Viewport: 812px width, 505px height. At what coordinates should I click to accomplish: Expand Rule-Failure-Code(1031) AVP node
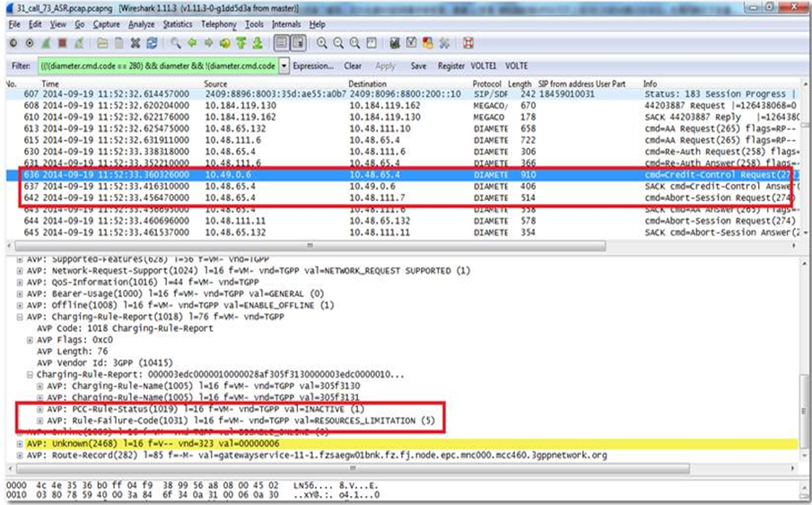39,421
